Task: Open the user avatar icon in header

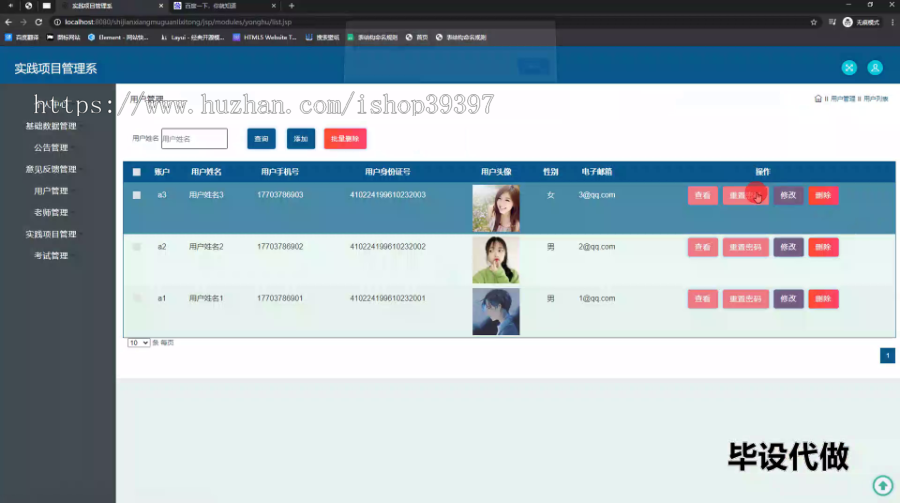Action: pos(875,68)
